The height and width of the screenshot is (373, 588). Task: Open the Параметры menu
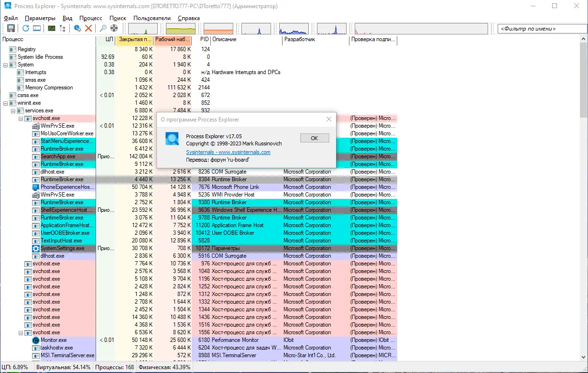[x=40, y=18]
